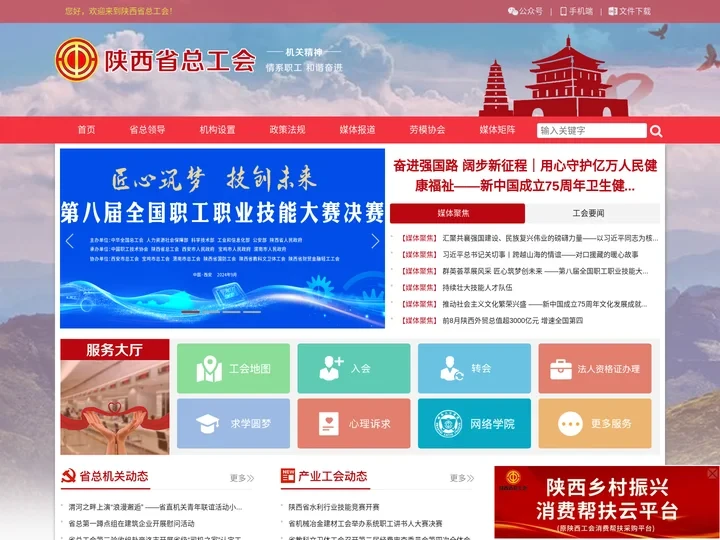720x540 pixels.
Task: Expand 更多 for 产业工会动态
Action: pos(462,478)
